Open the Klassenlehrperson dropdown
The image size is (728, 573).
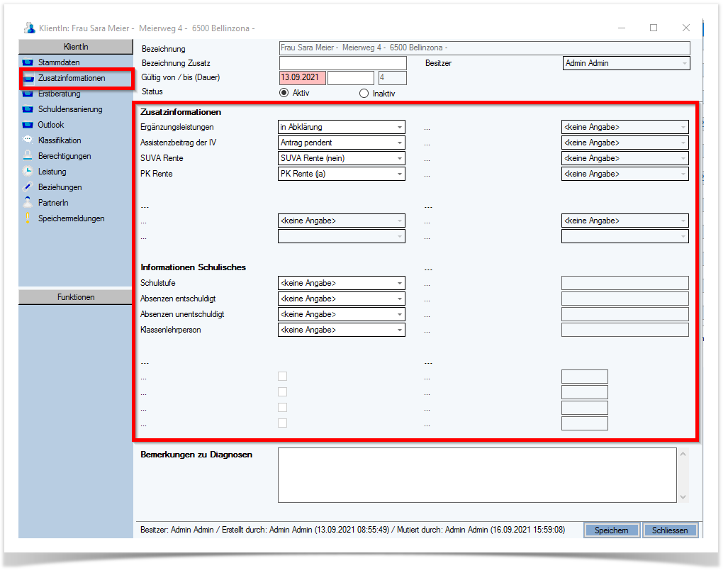tap(342, 330)
